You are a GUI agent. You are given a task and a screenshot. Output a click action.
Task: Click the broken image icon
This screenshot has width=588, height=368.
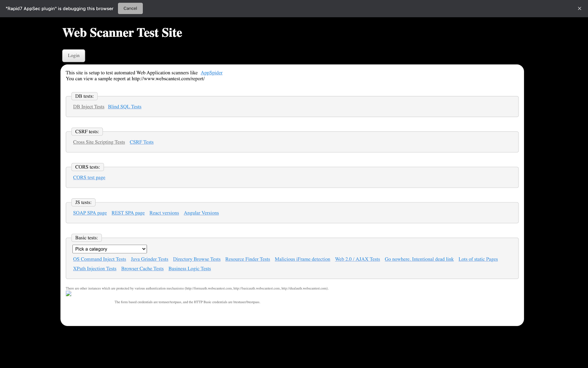69,294
